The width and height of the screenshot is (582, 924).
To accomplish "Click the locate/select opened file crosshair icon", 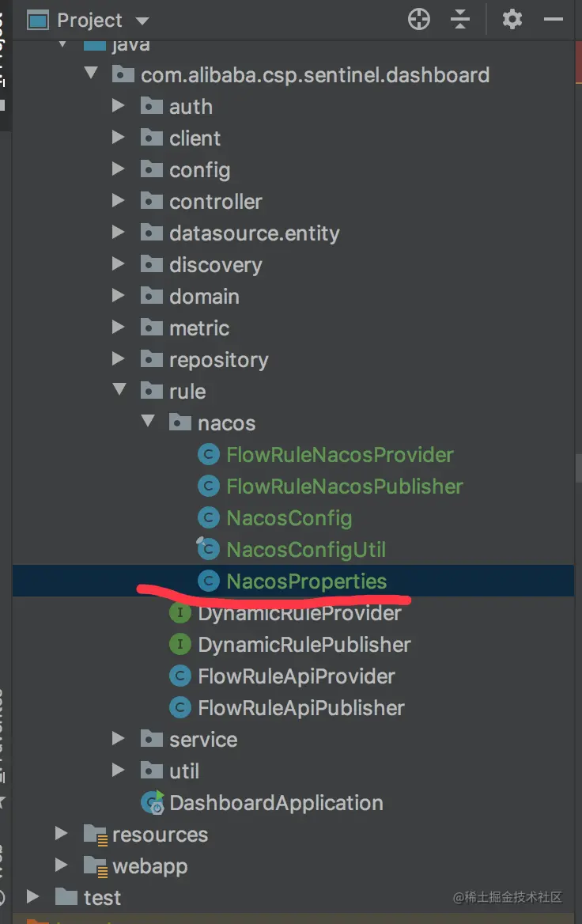I will tap(419, 20).
